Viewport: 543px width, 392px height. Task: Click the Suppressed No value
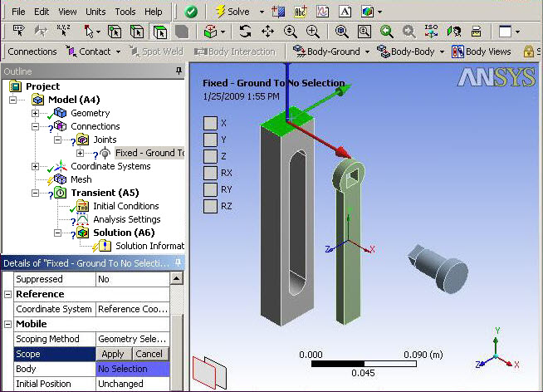click(132, 279)
